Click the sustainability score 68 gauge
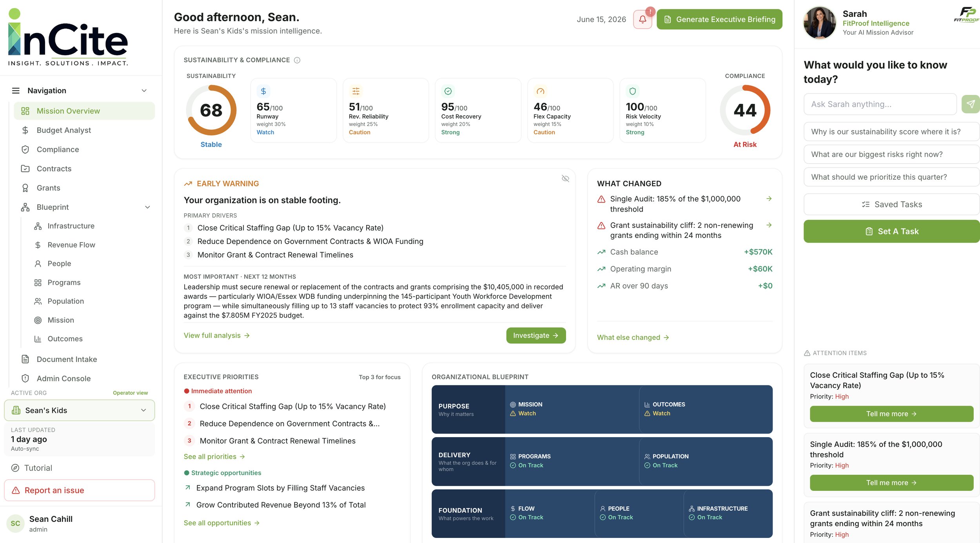This screenshot has height=543, width=980. [x=211, y=110]
